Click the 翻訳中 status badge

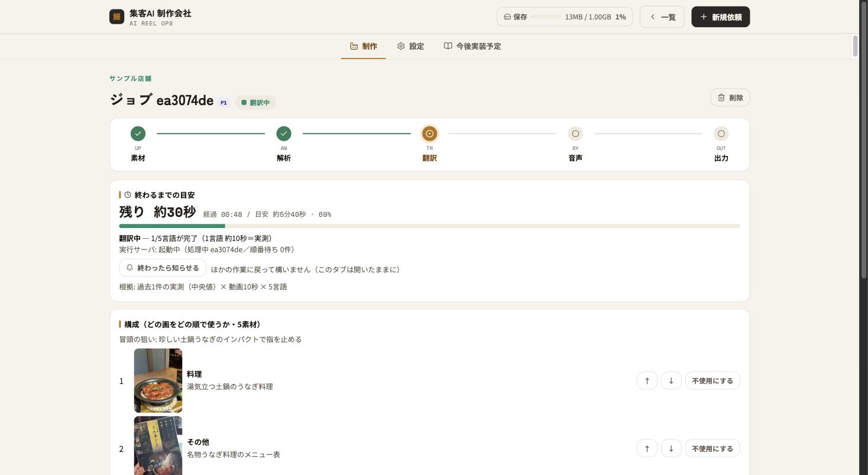tap(255, 103)
